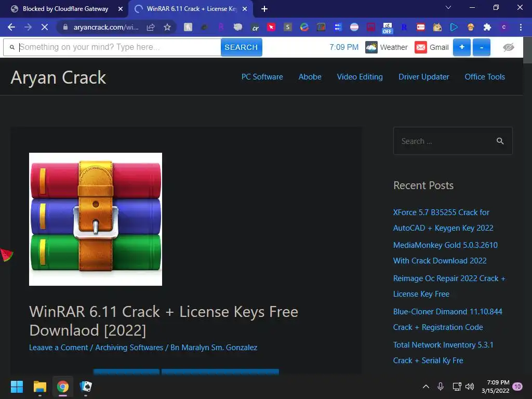The image size is (532, 399).
Task: Click the mushroom extension icon
Action: 470,27
